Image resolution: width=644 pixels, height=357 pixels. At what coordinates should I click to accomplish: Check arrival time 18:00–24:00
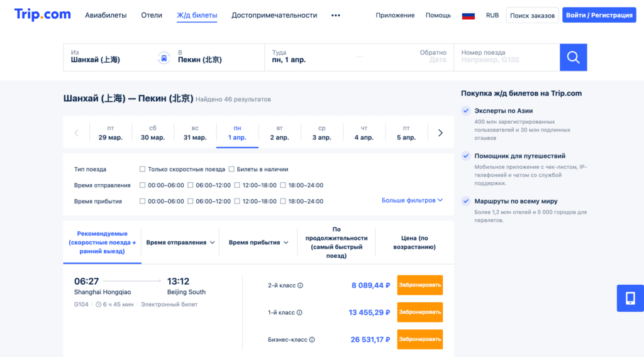283,201
